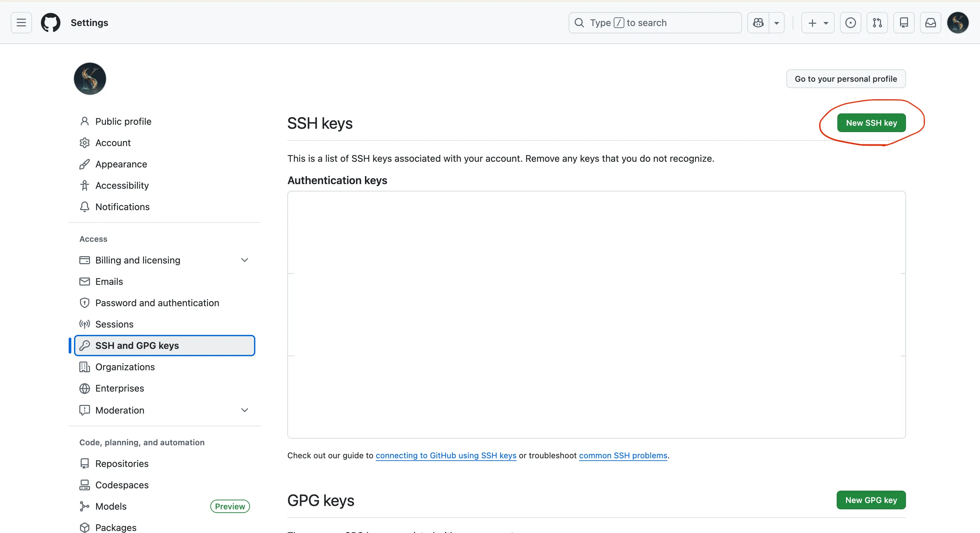The height and width of the screenshot is (533, 980).
Task: Open the Repositories icon in header
Action: [x=904, y=23]
